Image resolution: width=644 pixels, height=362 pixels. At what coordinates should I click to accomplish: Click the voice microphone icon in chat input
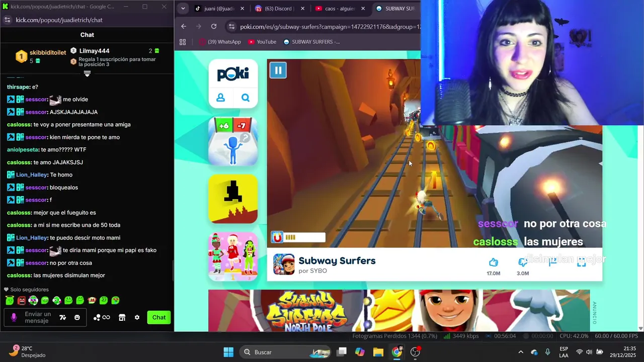click(14, 317)
